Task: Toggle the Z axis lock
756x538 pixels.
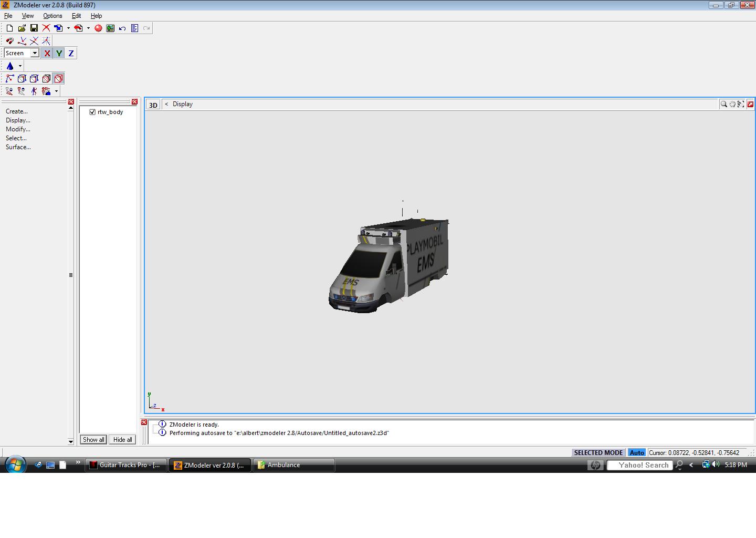Action: [71, 53]
